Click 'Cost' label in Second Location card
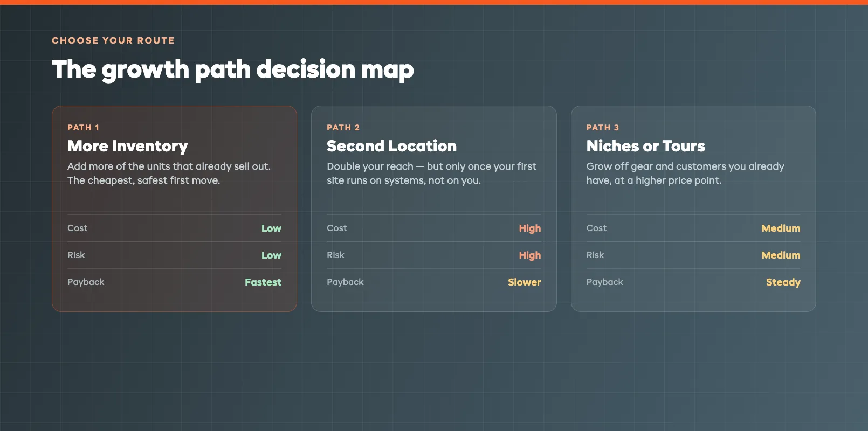This screenshot has height=431, width=868. (337, 228)
